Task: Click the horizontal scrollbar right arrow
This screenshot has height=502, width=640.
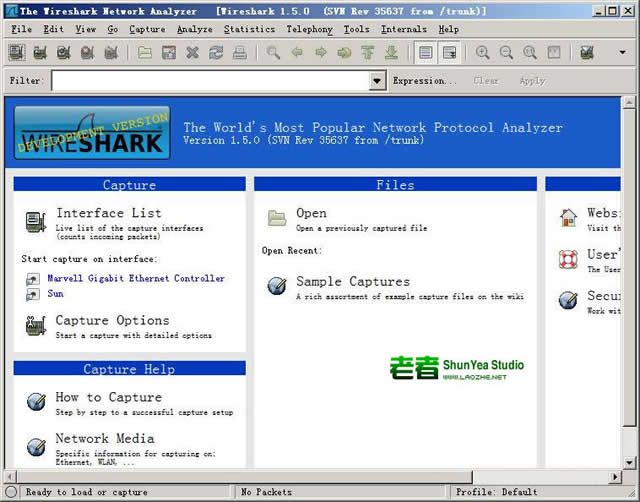Action: [615, 476]
